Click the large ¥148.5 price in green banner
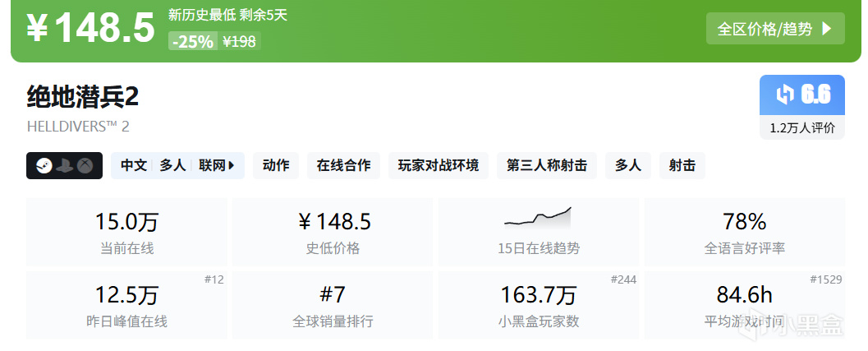Image resolution: width=868 pixels, height=351 pixels. coord(91,28)
